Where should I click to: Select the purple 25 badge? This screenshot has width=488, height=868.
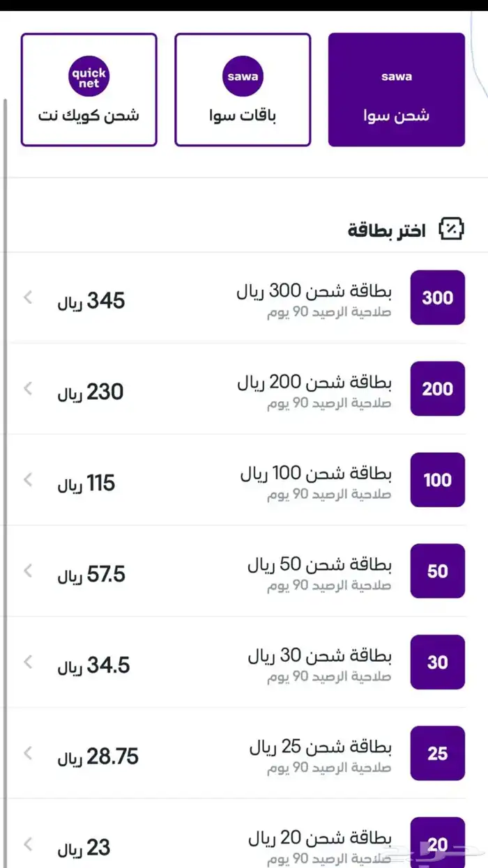click(x=437, y=754)
